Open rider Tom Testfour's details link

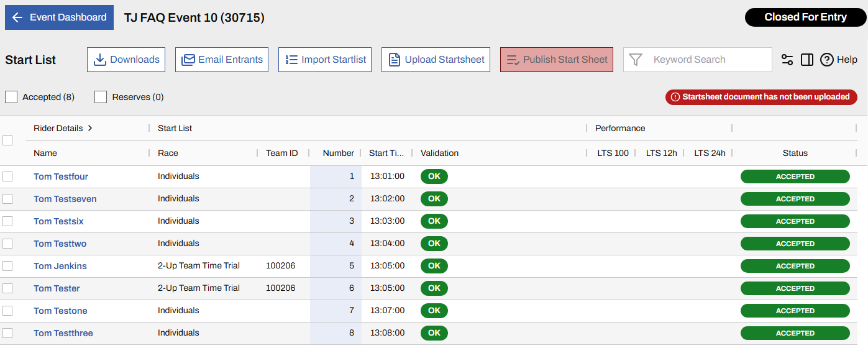click(x=61, y=176)
